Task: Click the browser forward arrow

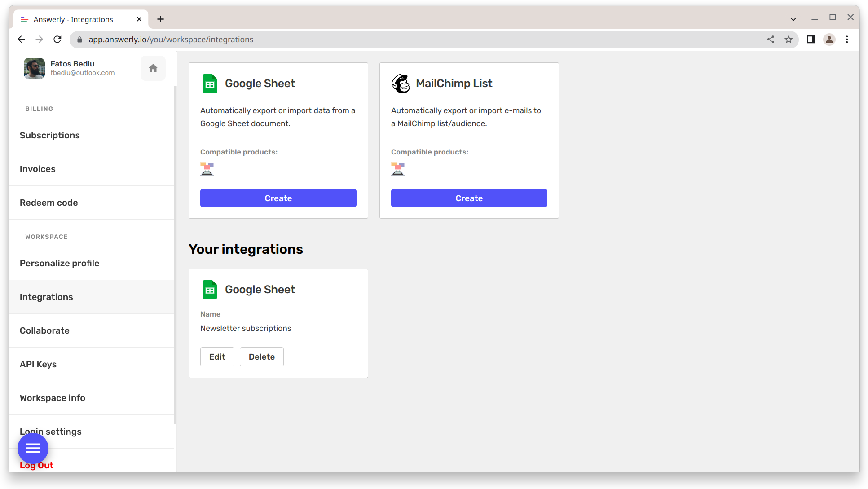Action: pyautogui.click(x=40, y=40)
